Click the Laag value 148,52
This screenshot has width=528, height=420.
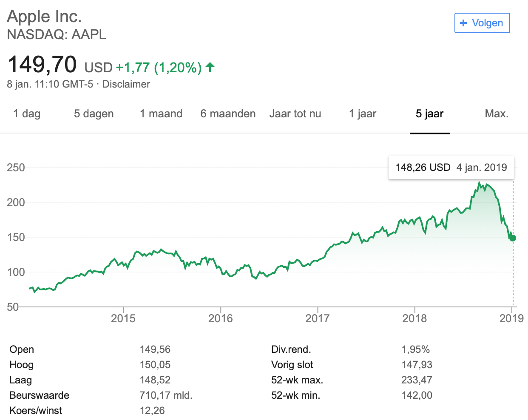click(155, 380)
